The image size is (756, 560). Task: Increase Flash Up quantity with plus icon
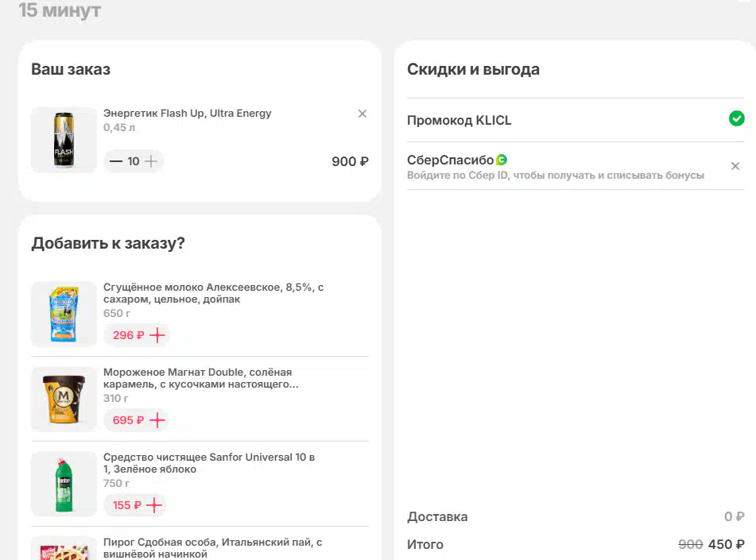pos(151,161)
